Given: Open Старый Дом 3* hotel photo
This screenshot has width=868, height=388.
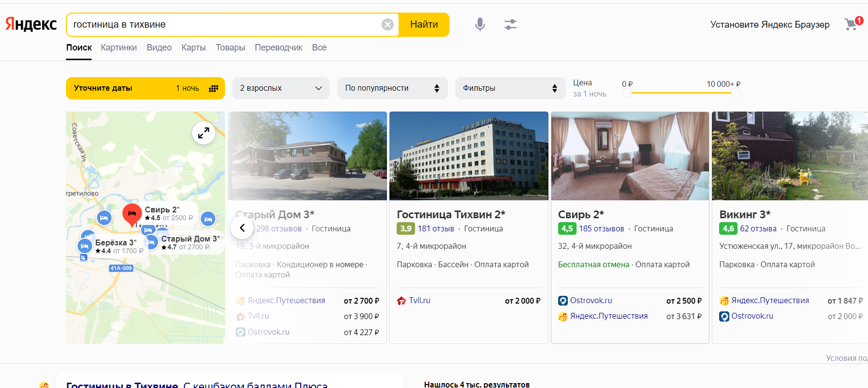Looking at the screenshot, I should (x=307, y=156).
